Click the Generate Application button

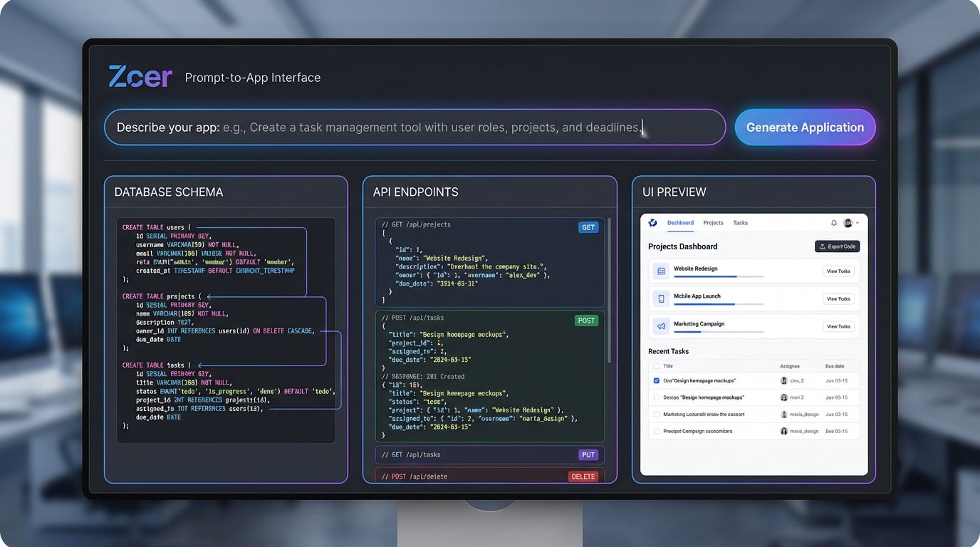coord(805,127)
